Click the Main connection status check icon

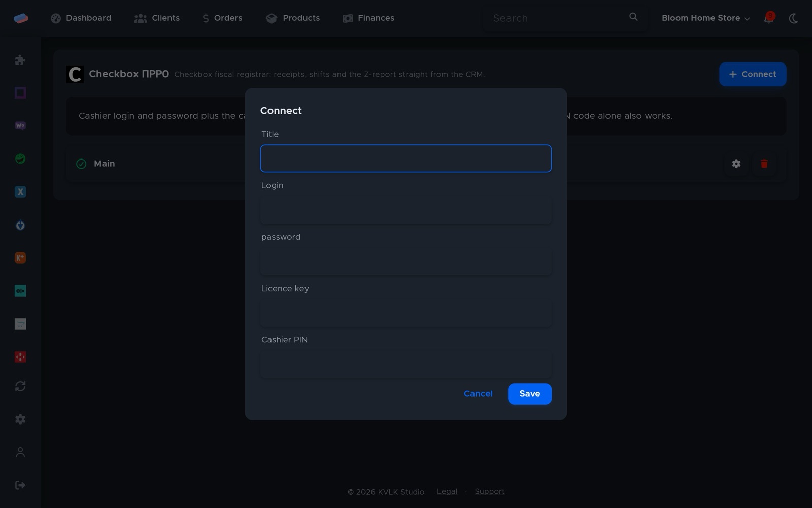coord(81,164)
